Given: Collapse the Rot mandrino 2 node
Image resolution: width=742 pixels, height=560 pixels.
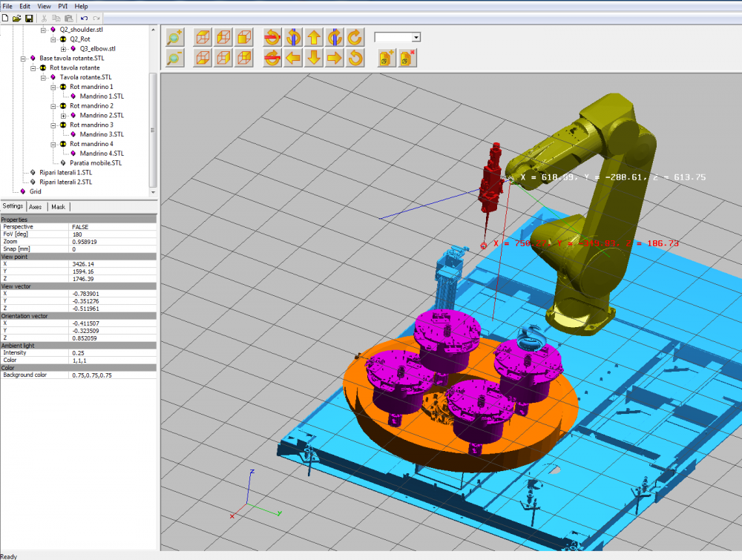Looking at the screenshot, I should click(53, 106).
